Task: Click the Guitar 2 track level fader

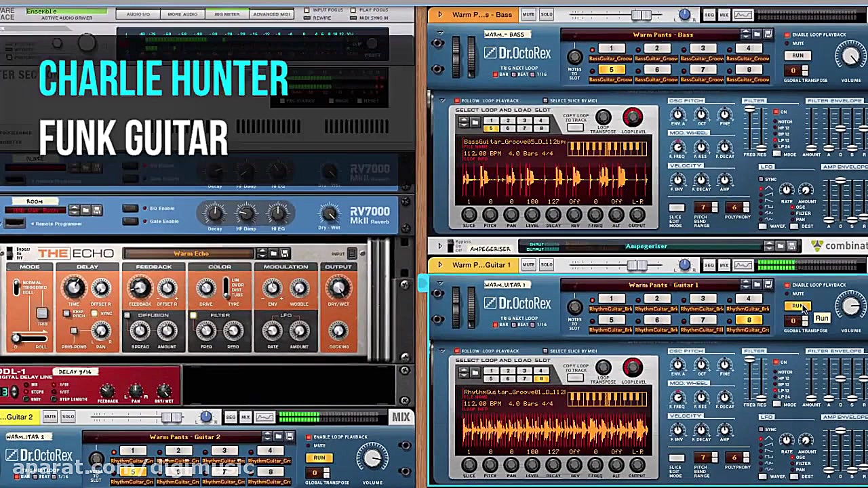Action: 173,417
